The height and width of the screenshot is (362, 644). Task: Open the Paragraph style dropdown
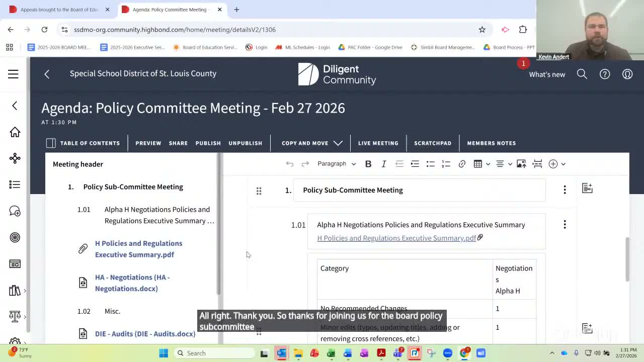336,163
